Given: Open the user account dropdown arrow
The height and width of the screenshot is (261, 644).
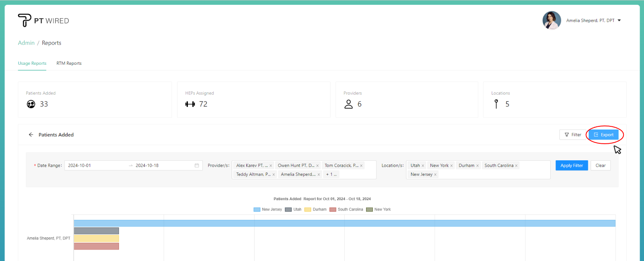Looking at the screenshot, I should pyautogui.click(x=619, y=21).
